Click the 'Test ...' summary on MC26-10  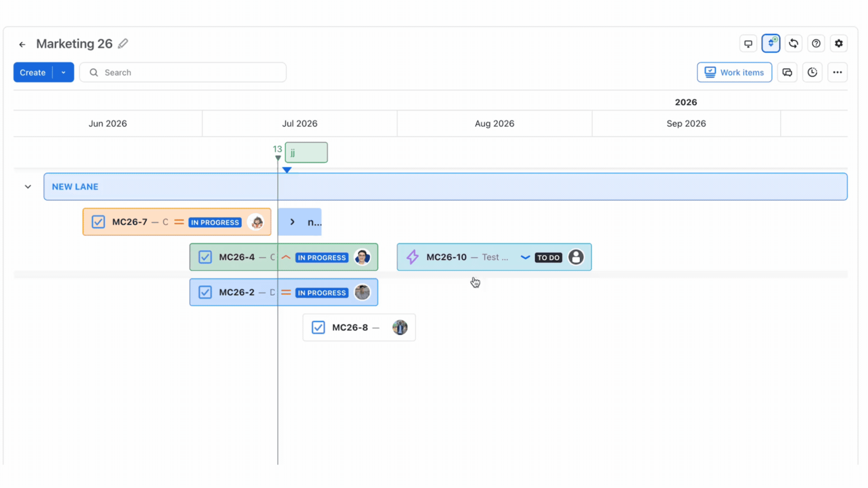click(495, 257)
